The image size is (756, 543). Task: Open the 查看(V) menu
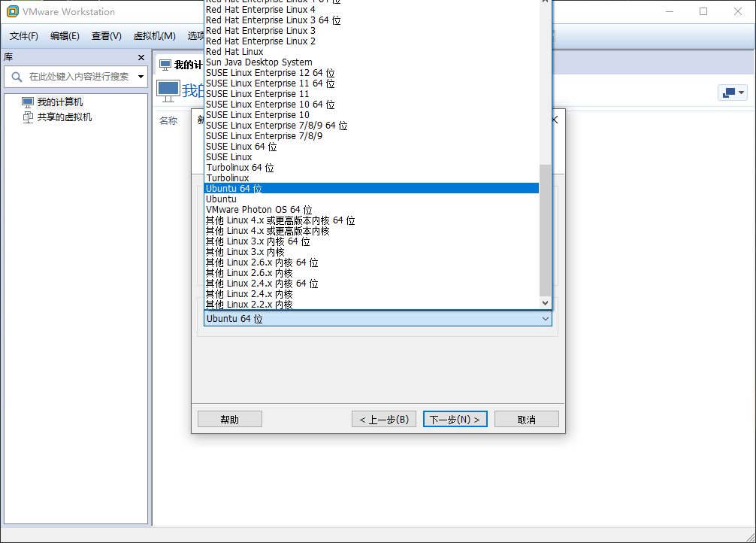107,36
